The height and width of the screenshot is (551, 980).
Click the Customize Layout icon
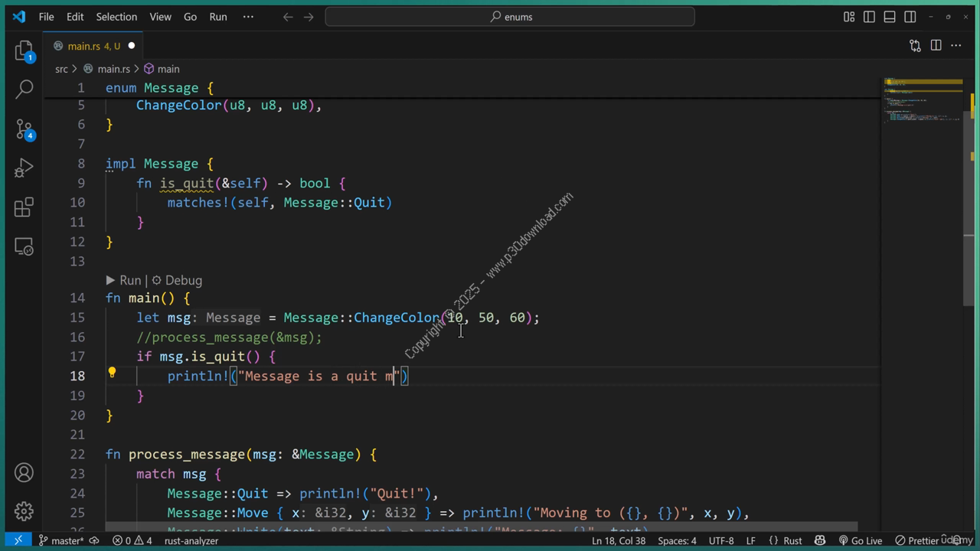[849, 17]
